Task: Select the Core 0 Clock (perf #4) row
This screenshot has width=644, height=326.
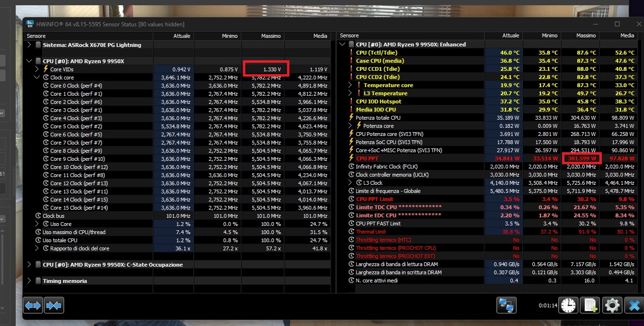Action: pos(177,86)
